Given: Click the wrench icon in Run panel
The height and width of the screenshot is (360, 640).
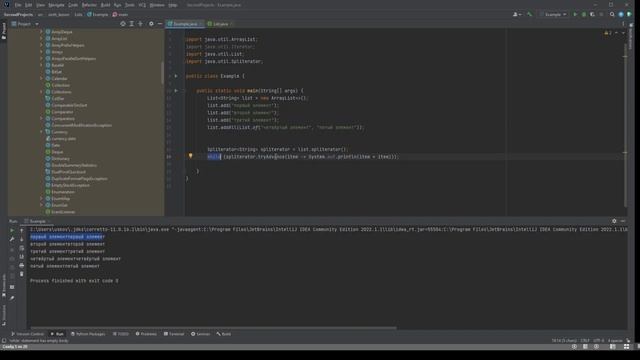Looking at the screenshot, I should (x=12, y=239).
